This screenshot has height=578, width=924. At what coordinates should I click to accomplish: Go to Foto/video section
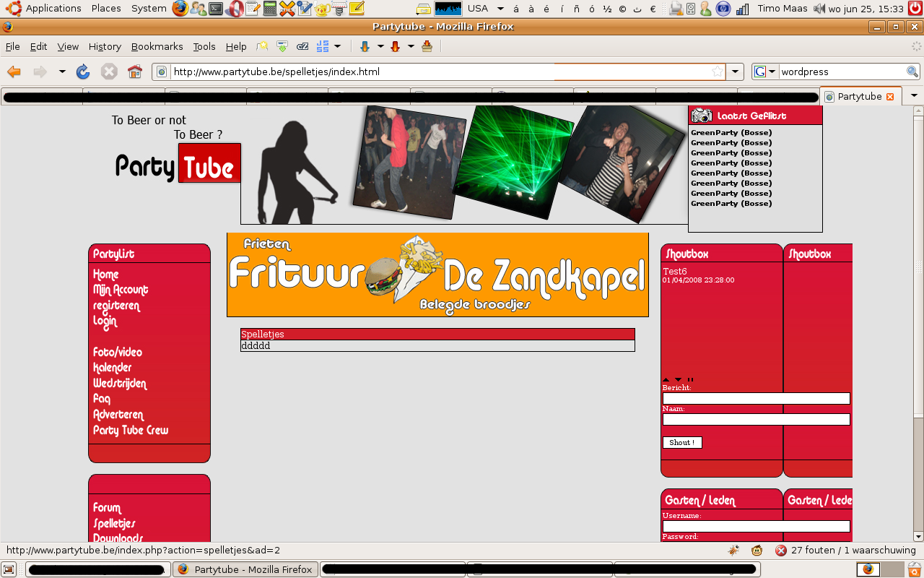tap(118, 352)
